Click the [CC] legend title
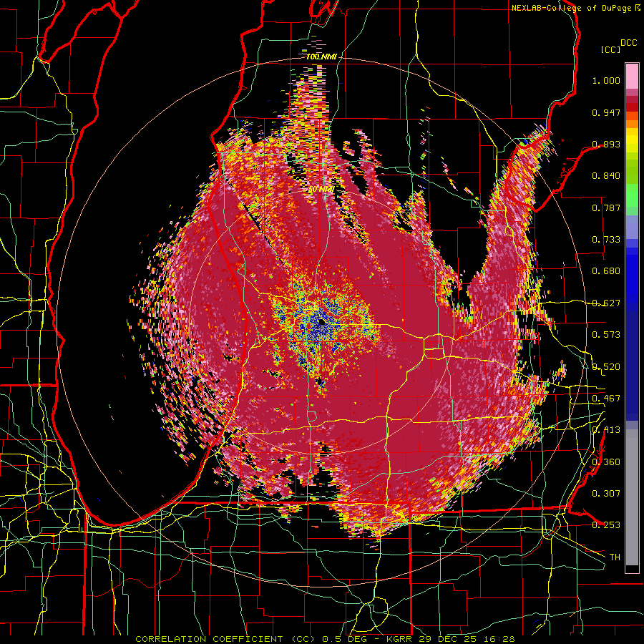 click(x=610, y=49)
